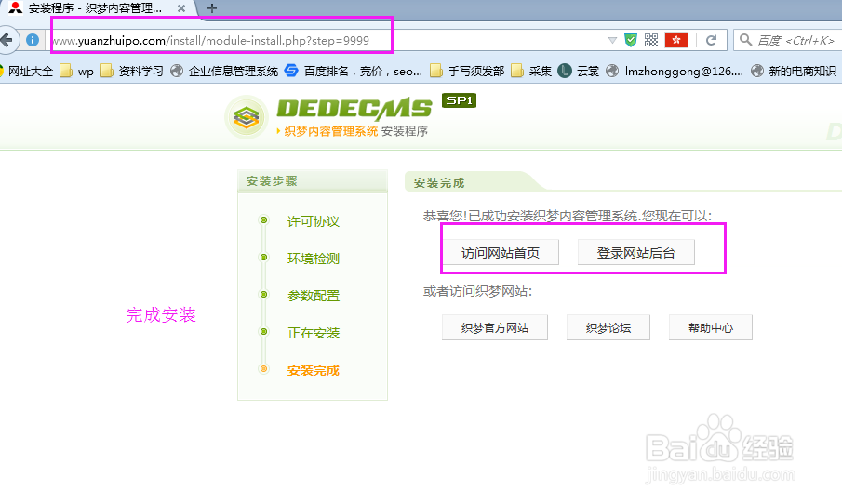Click the 织梦官方网站 button
842x504 pixels.
[495, 327]
